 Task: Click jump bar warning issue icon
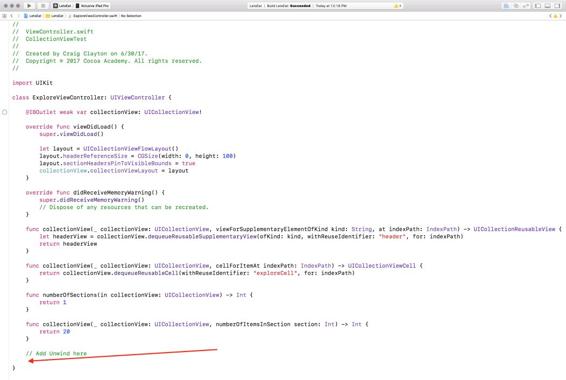(556, 16)
